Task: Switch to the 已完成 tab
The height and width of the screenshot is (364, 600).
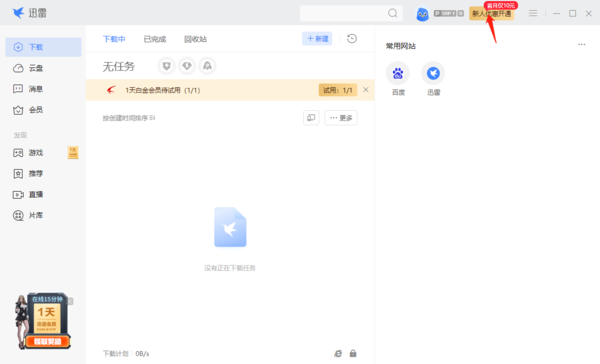Action: coord(155,39)
